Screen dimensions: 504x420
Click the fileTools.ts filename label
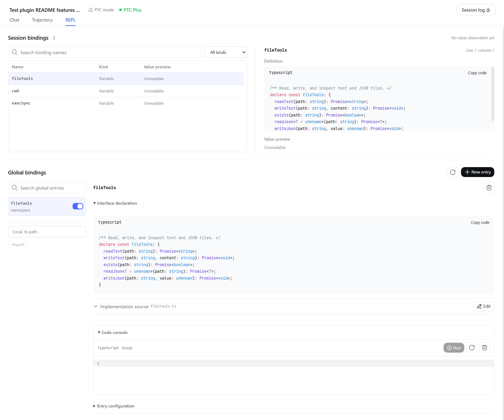click(x=163, y=306)
